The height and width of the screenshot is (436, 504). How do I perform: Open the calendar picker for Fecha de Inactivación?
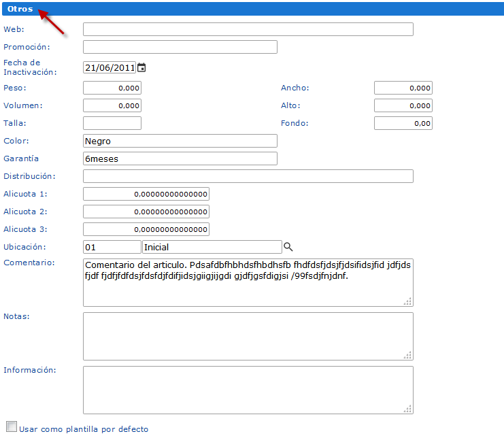[x=141, y=67]
